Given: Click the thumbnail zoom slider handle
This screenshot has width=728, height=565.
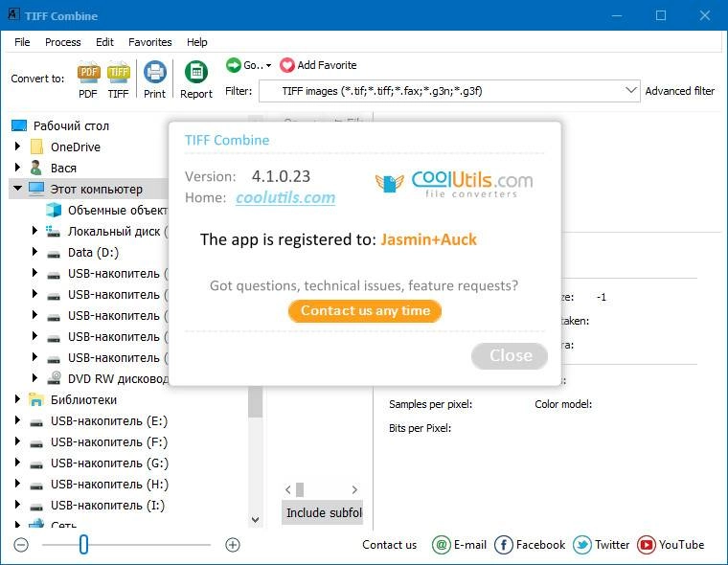Looking at the screenshot, I should [83, 544].
